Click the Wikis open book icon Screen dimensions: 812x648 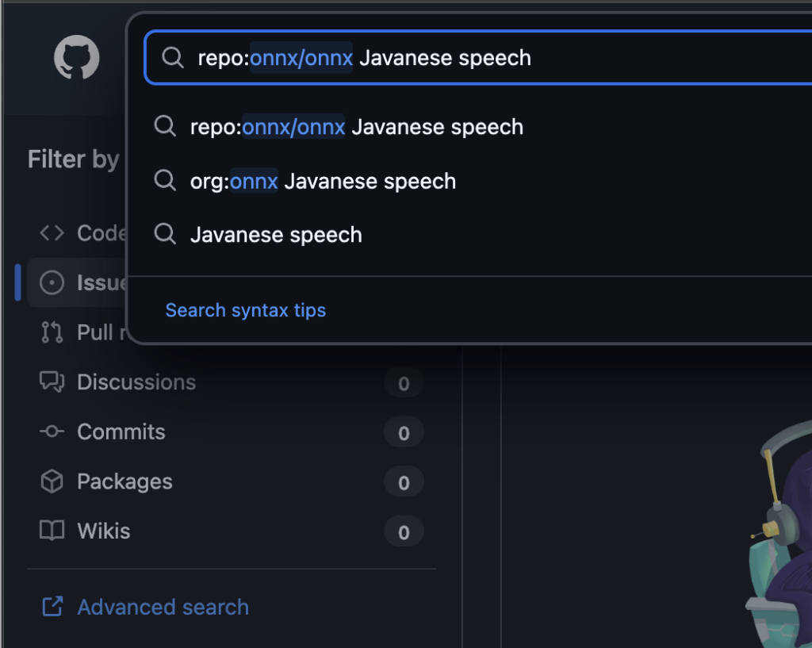pos(52,531)
